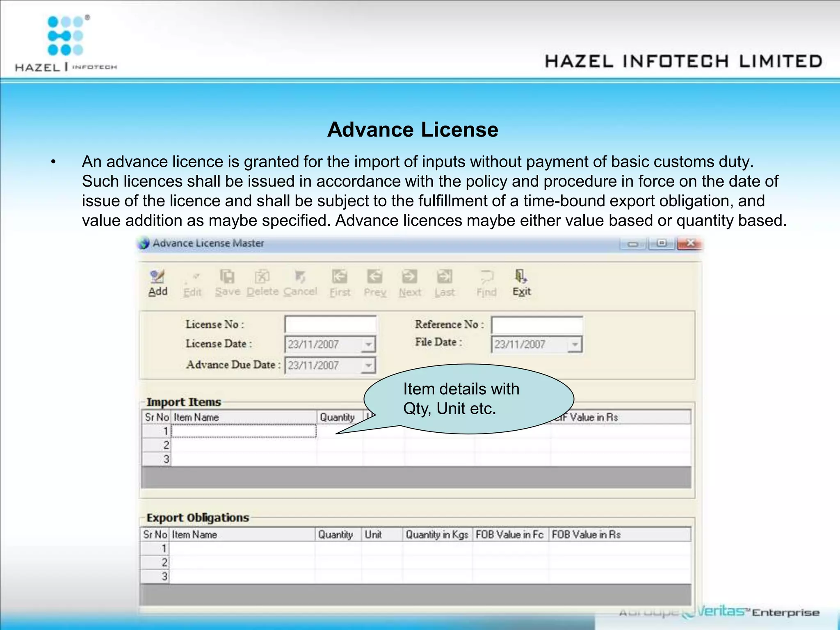Click Export Obligations Sr No column header
Screen dimensions: 840x630
click(155, 534)
